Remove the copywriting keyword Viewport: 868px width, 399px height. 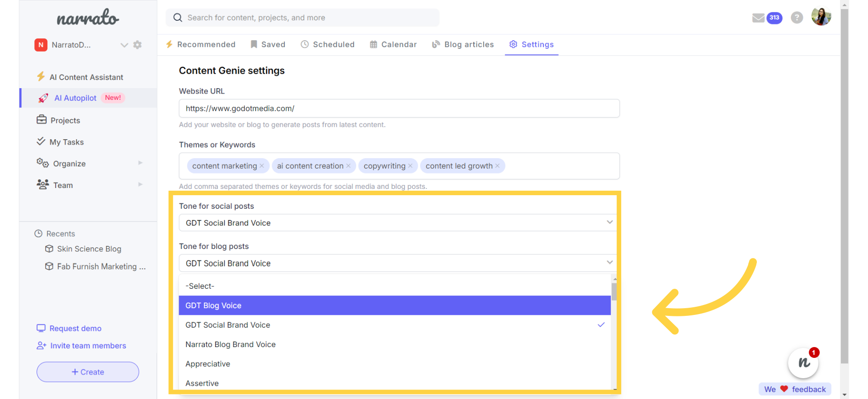click(x=410, y=166)
